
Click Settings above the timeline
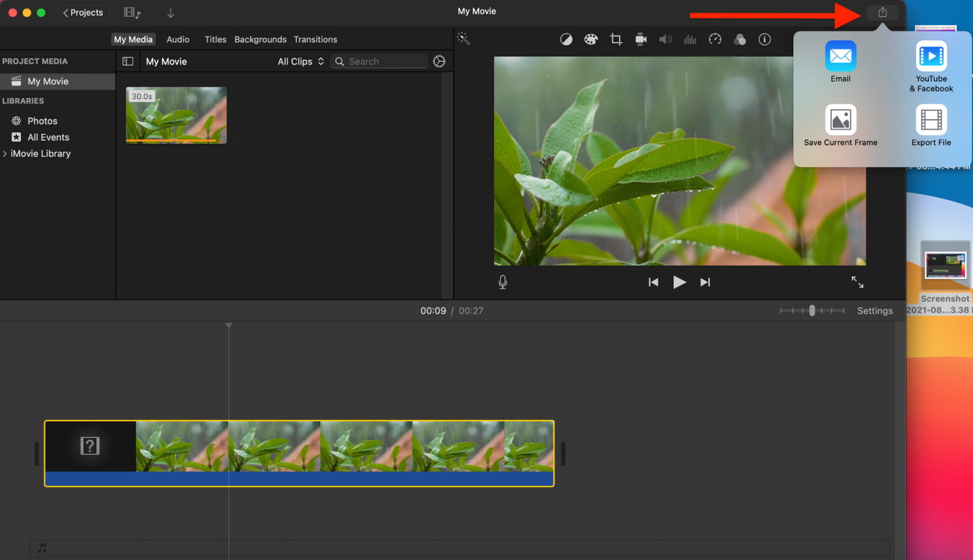(x=874, y=311)
